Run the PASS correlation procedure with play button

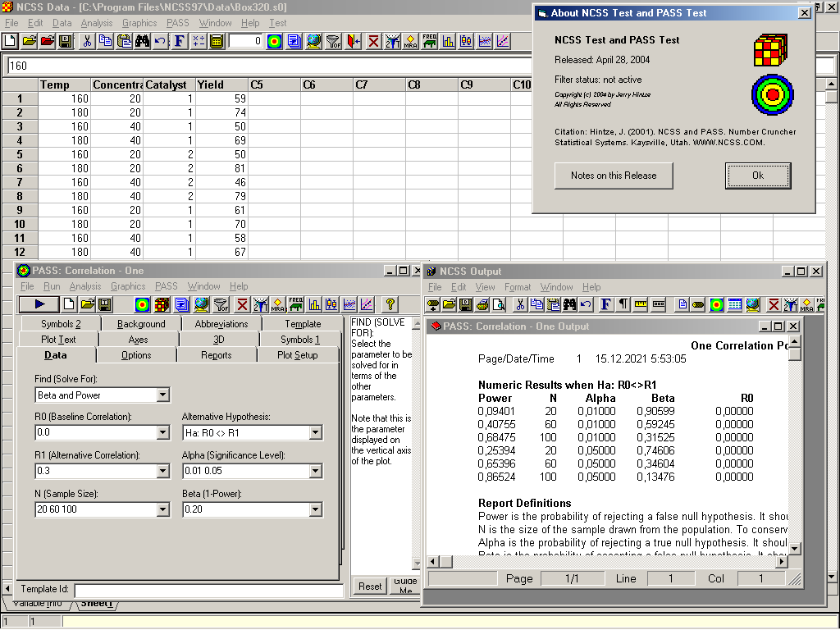click(x=39, y=304)
